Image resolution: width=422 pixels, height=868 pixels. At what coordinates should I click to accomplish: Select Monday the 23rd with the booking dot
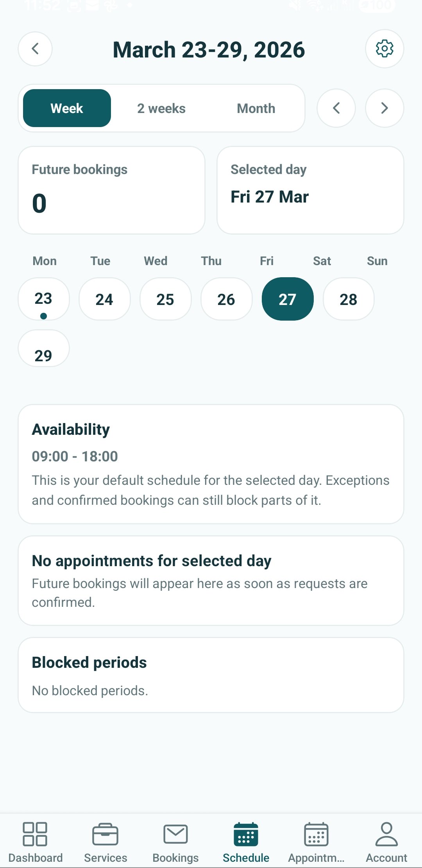point(44,299)
